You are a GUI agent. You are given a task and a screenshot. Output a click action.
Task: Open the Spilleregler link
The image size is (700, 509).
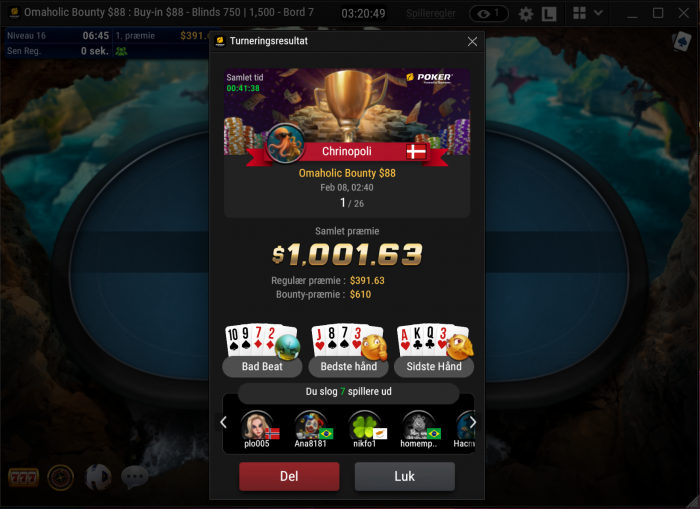coord(431,14)
